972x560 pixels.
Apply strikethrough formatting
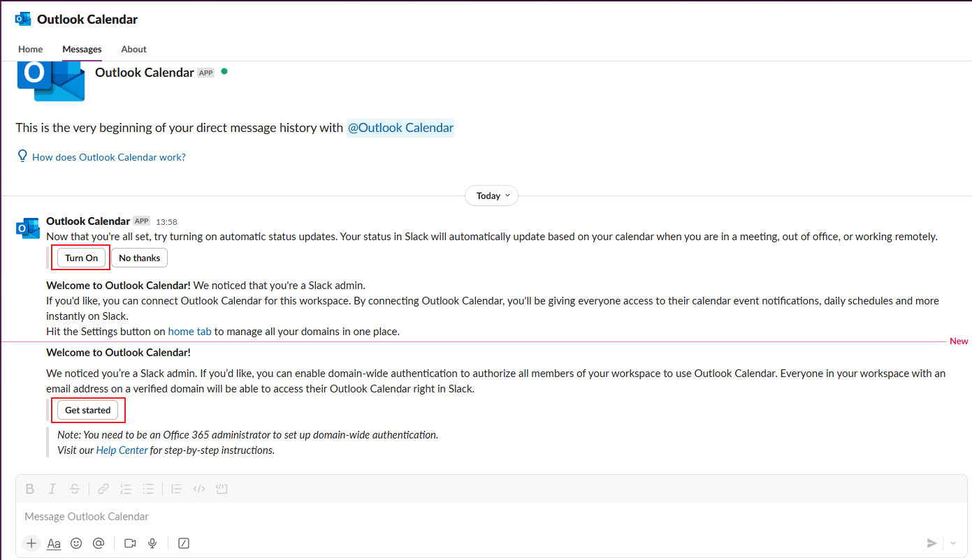pos(75,489)
